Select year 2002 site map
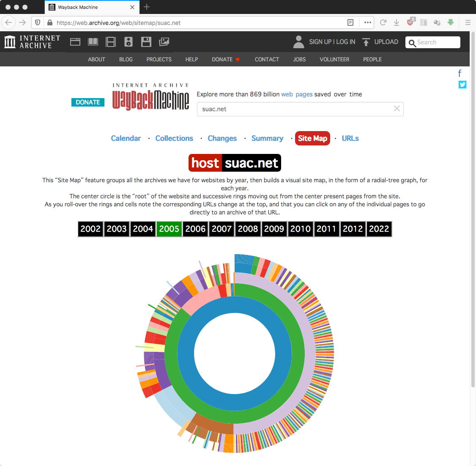Viewport: 476px width, 466px height. (x=90, y=229)
